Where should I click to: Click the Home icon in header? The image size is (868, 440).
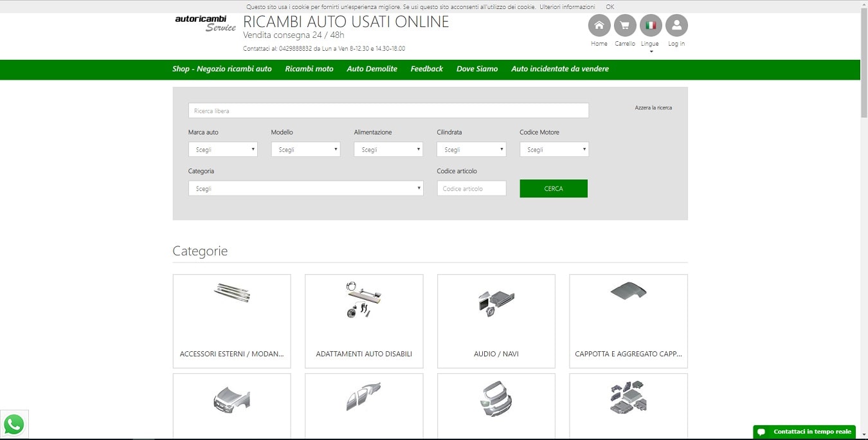pos(599,26)
